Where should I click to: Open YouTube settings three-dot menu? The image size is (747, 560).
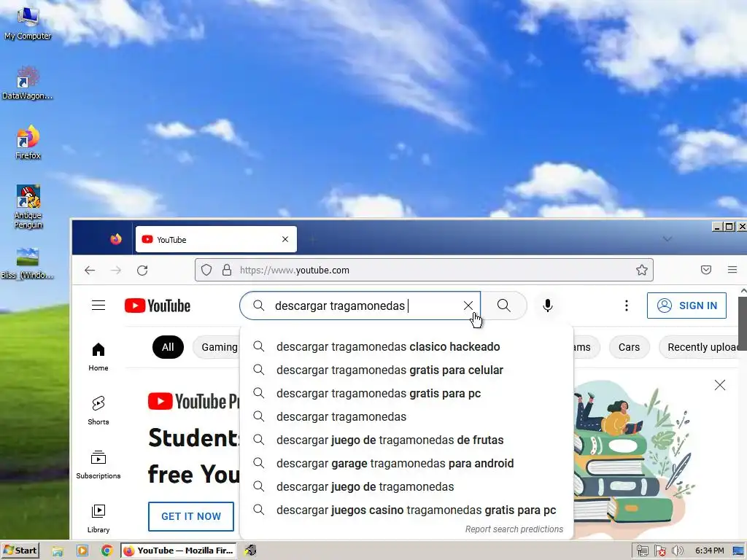(x=627, y=306)
